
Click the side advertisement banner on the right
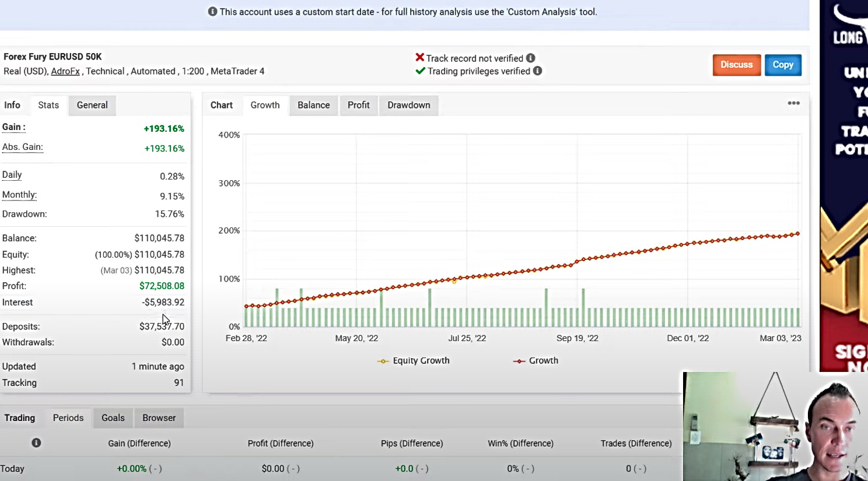(843, 185)
